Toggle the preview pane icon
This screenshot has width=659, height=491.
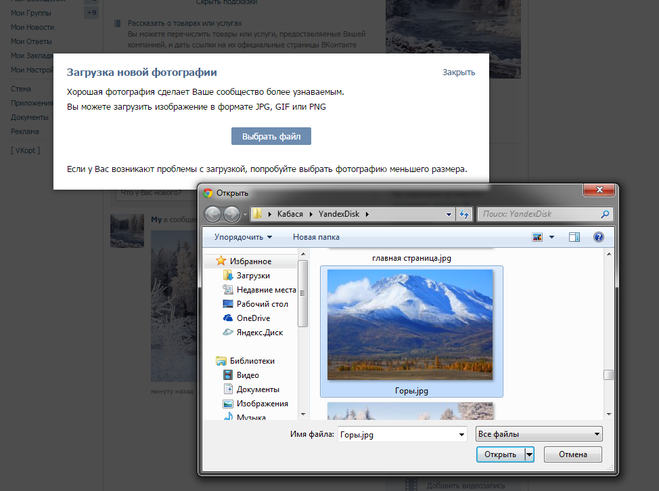[x=574, y=237]
